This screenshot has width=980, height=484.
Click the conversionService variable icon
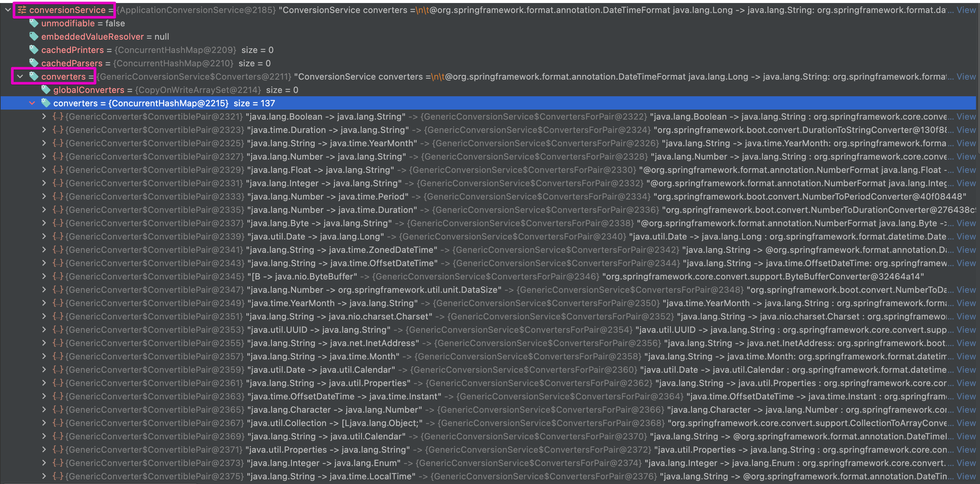[22, 10]
